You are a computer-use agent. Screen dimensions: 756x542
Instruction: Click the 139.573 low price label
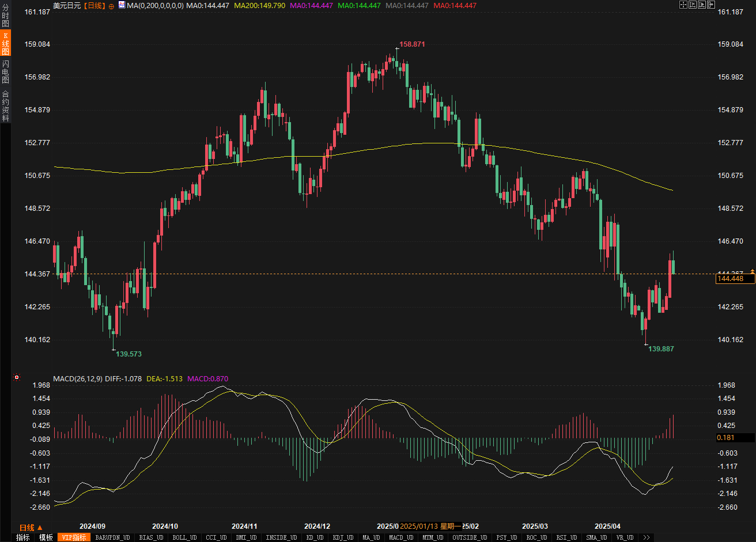click(128, 354)
